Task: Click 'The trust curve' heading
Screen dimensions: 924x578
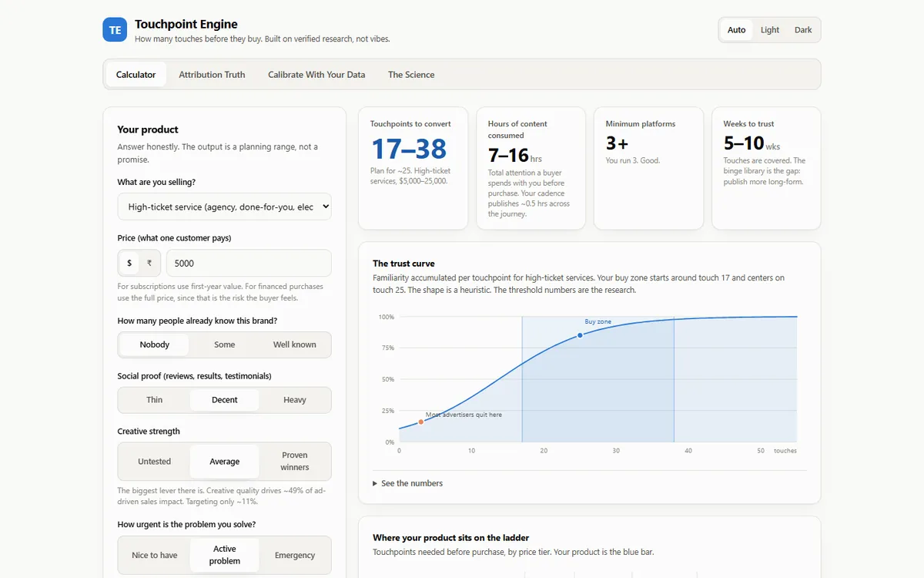Action: [403, 264]
